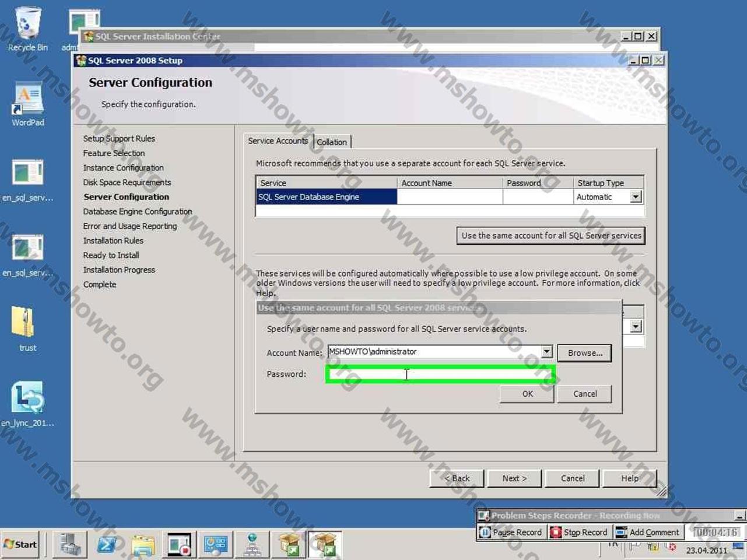The width and height of the screenshot is (747, 560).
Task: Click the Stop Record button
Action: tap(579, 532)
